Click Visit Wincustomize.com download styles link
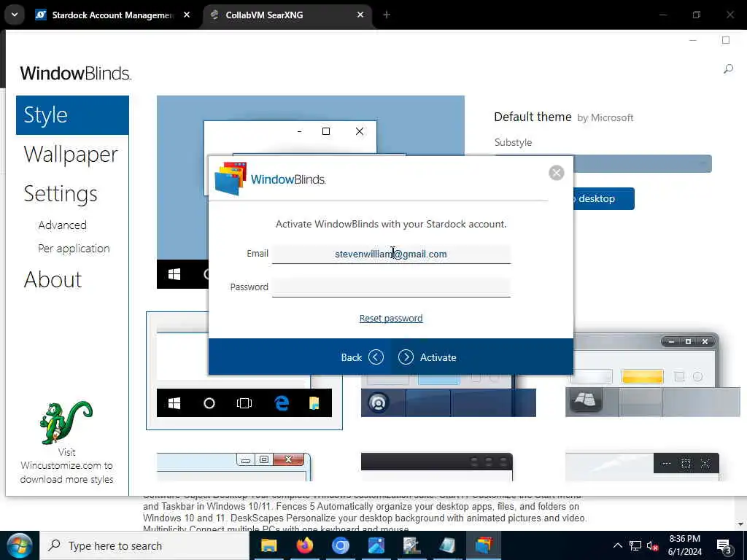The height and width of the screenshot is (560, 747). click(x=66, y=466)
